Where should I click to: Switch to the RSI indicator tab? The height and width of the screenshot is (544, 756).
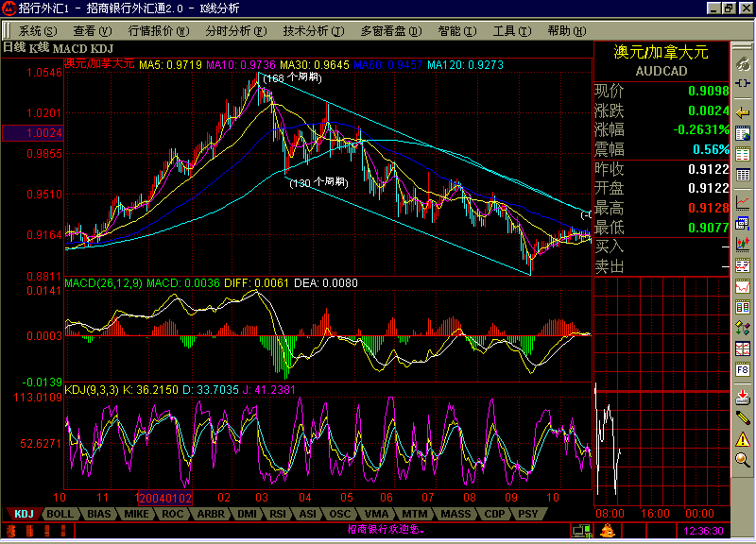278,514
